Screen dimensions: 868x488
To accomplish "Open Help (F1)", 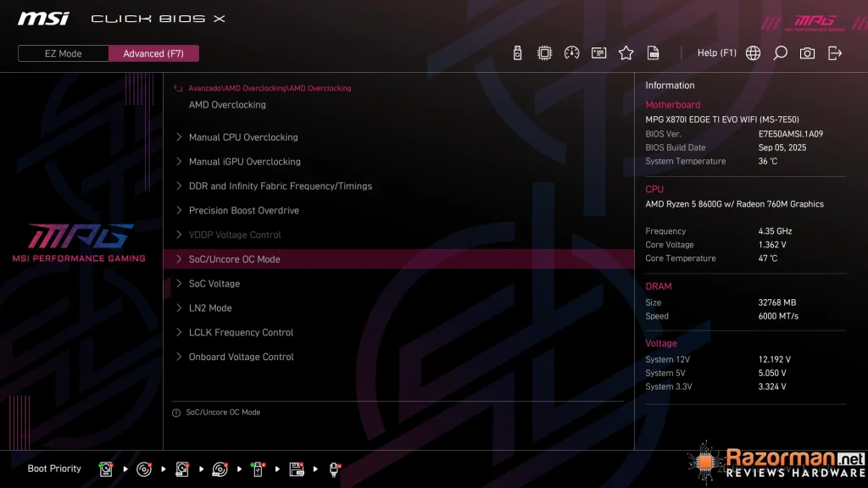I will coord(716,53).
